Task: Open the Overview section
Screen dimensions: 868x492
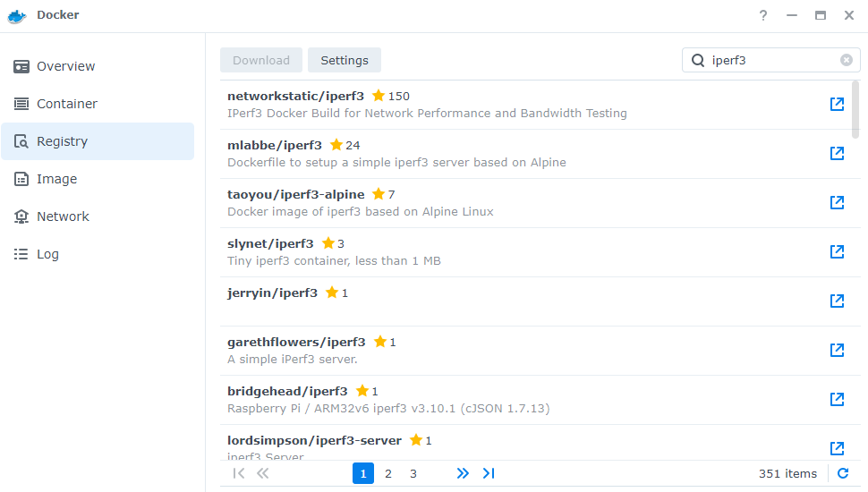Action: (x=98, y=66)
